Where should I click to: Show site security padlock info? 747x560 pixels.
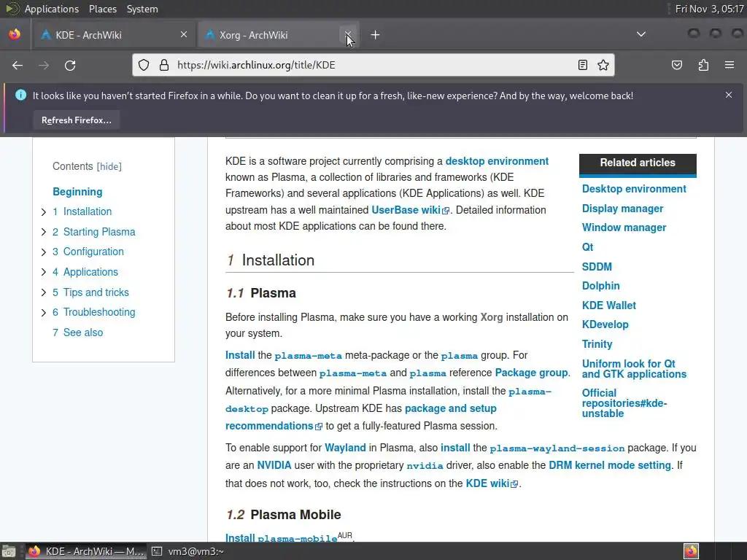[x=164, y=65]
